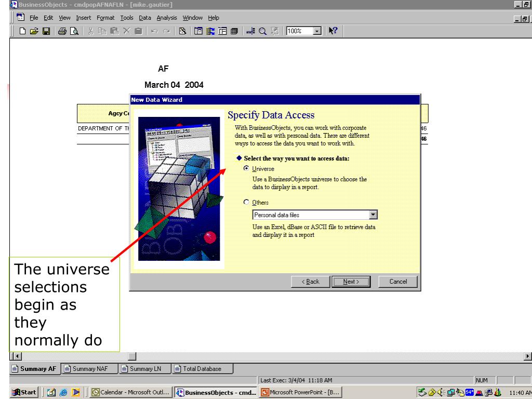Click the Insert Table icon
Screen dimensions: 532x399
point(222,31)
